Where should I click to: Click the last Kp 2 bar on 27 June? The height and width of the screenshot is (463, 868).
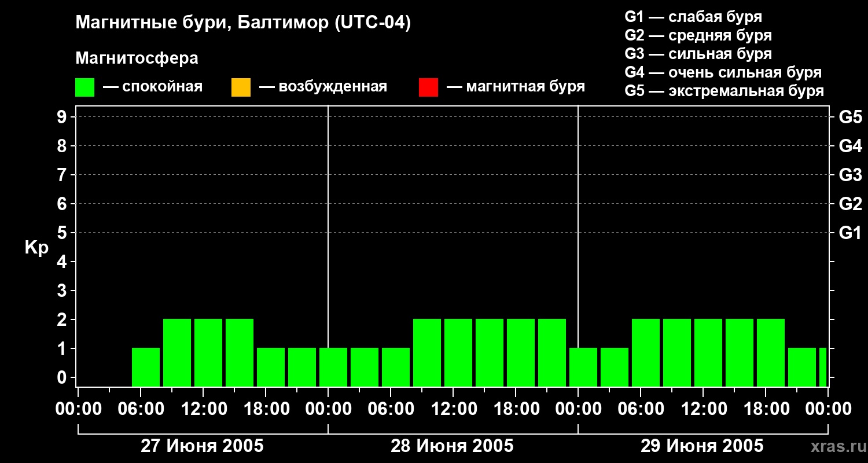[240, 352]
